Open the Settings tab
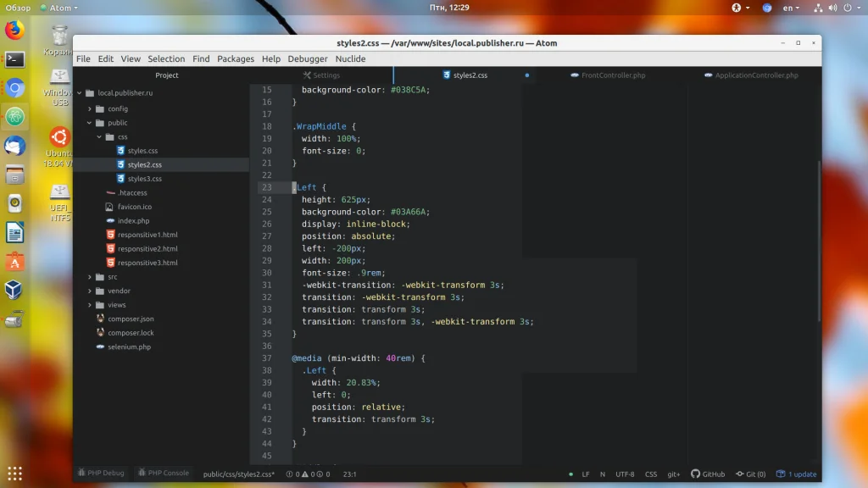 326,75
